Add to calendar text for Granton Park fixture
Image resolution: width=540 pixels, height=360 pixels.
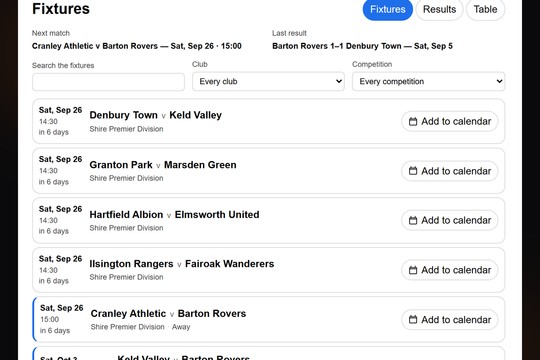tap(456, 171)
